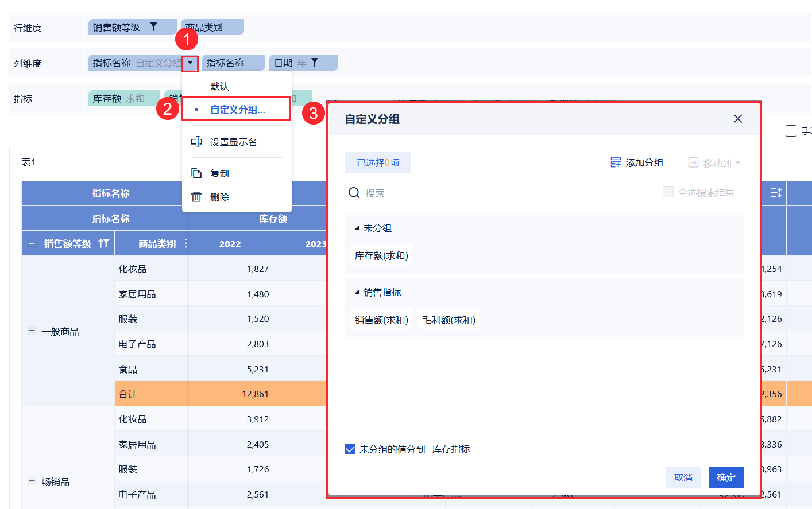Collapse the 一般商品 row group

click(32, 331)
